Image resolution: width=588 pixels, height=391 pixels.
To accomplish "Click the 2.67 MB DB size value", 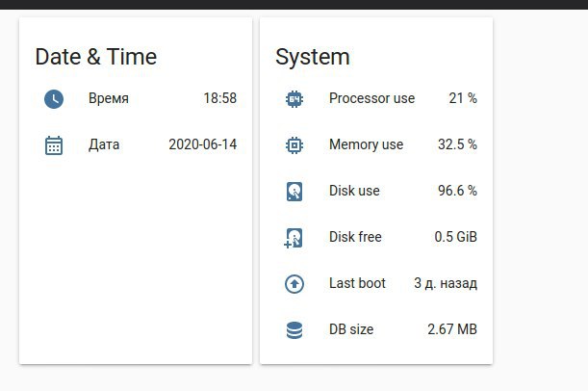I will tap(452, 329).
